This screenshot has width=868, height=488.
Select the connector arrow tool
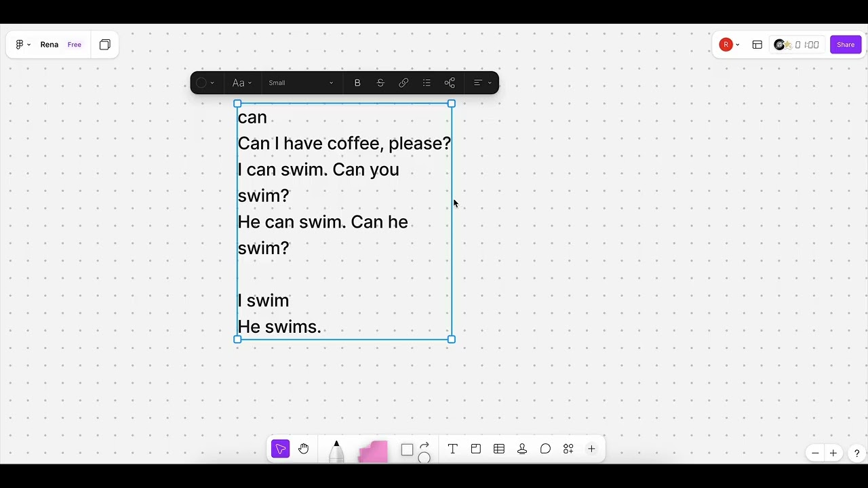(x=425, y=445)
